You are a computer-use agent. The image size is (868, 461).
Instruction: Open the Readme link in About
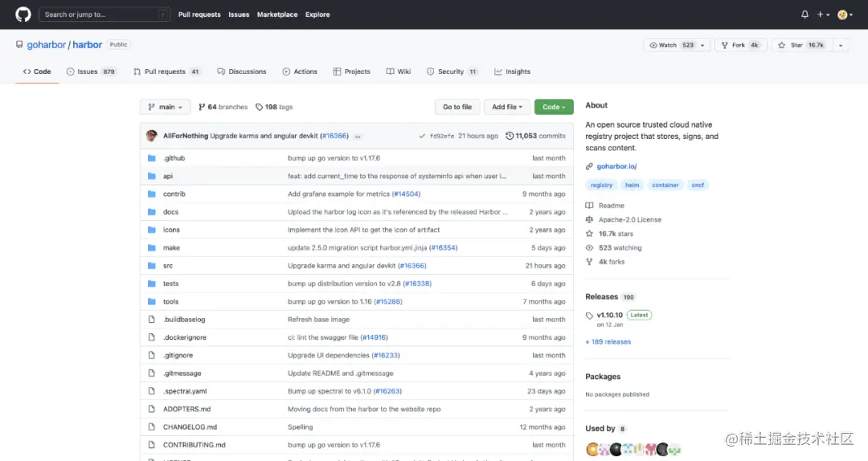tap(611, 206)
